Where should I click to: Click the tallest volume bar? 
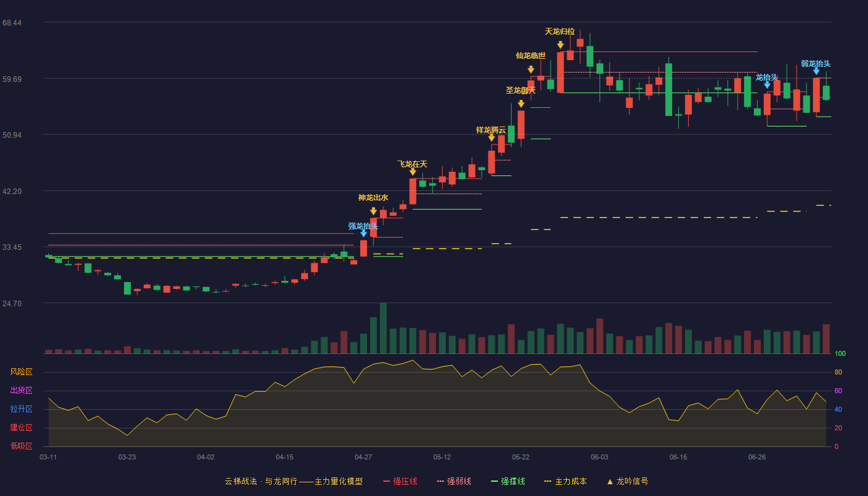point(383,328)
